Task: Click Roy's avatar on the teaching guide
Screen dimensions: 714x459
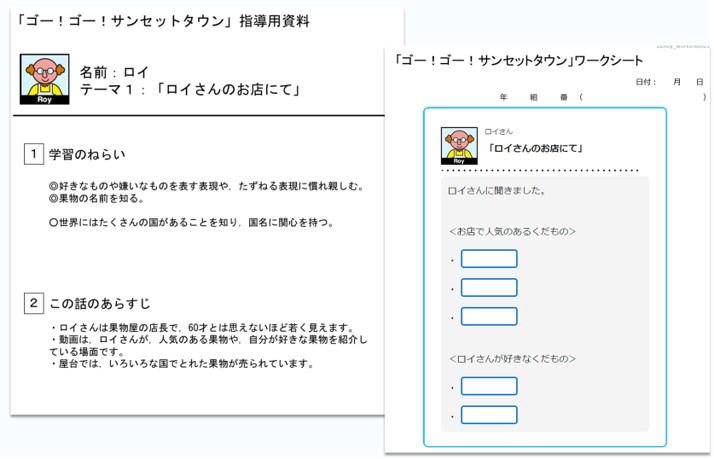Action: pyautogui.click(x=42, y=79)
